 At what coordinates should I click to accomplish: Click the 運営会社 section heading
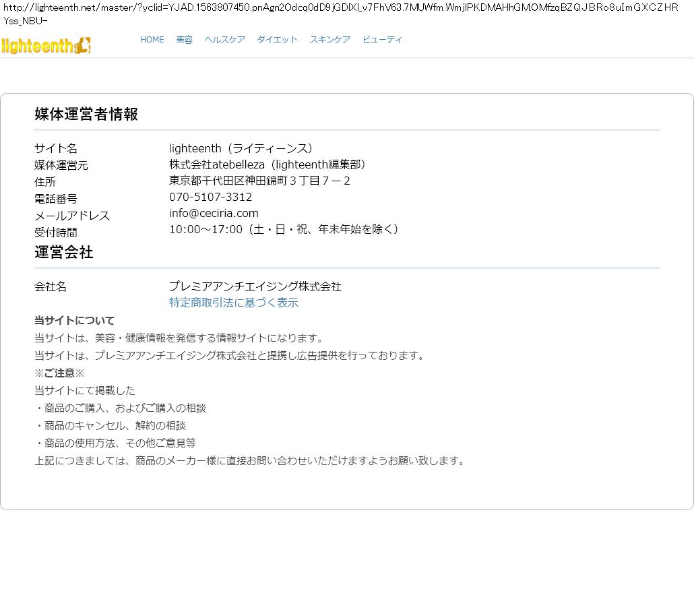[x=64, y=253]
